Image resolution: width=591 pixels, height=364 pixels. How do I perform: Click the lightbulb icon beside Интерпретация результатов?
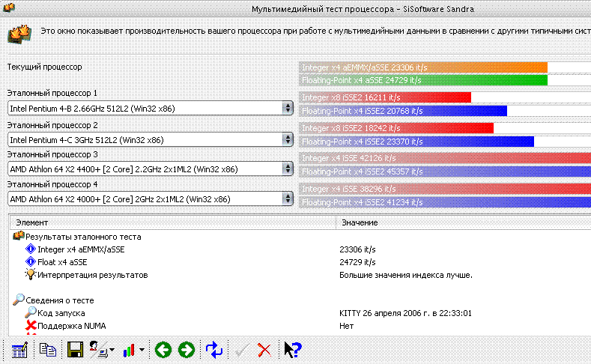(x=30, y=274)
